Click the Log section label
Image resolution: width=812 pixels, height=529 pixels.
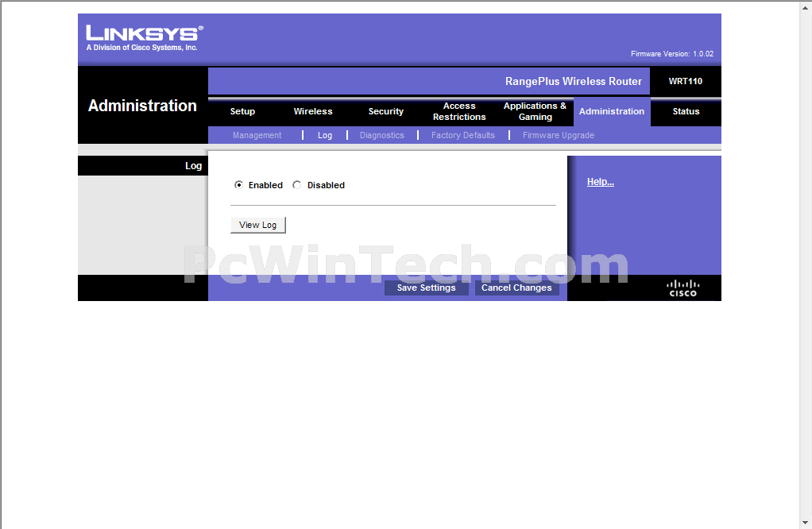point(193,166)
